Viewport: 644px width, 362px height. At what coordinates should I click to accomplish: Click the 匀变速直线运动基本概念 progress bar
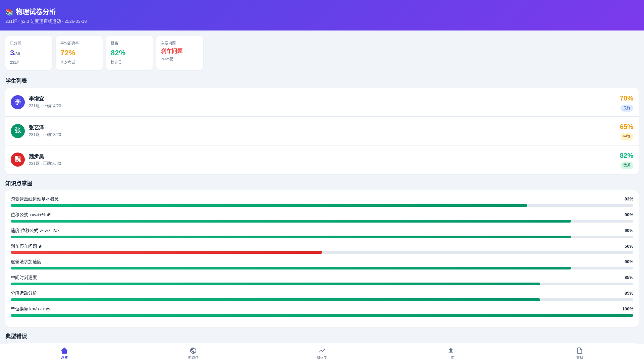[x=322, y=205]
